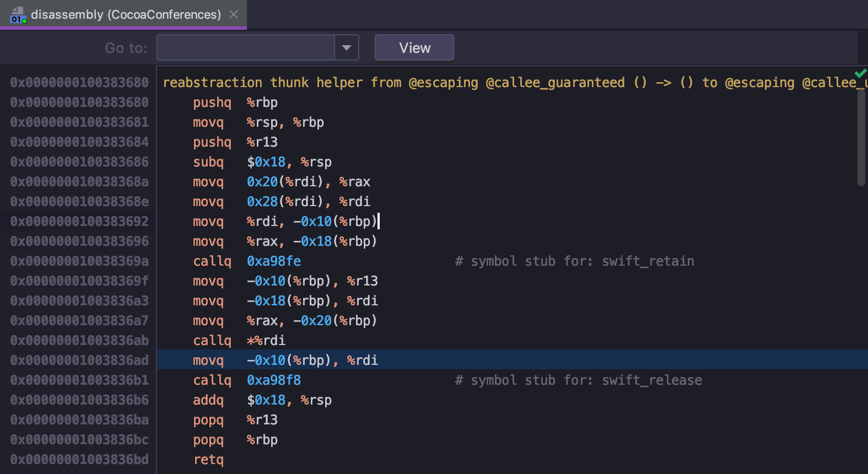This screenshot has width=868, height=474.
Task: Close the disassembly (CocoaConferences) tab
Action: coord(234,14)
